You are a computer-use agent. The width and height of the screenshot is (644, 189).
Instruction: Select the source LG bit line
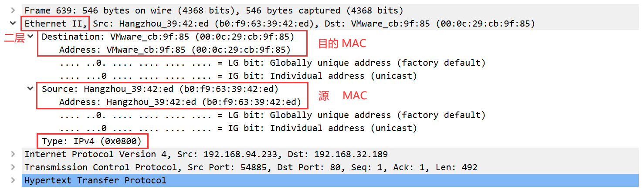272,115
